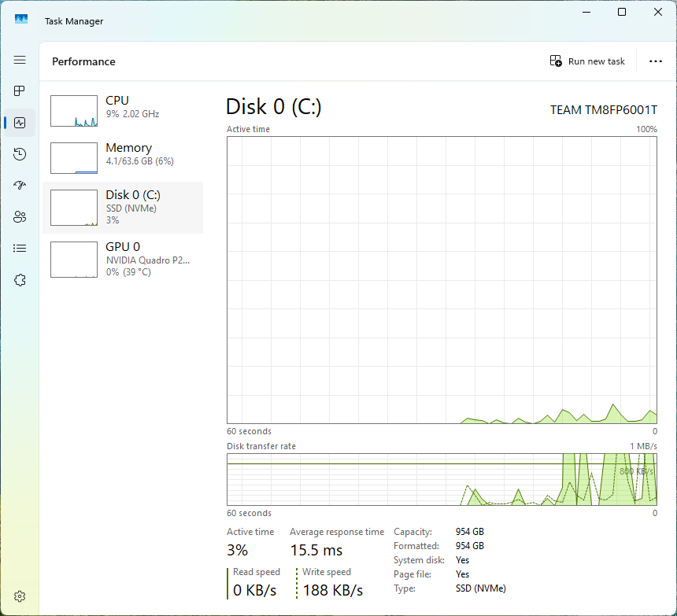Click the Disk transfer rate graph
The width and height of the screenshot is (677, 616).
tap(442, 479)
